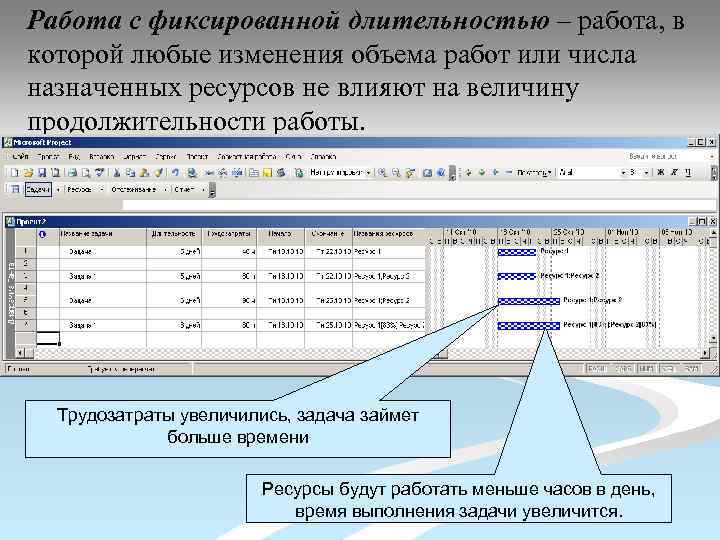Select the Трудозатраты column header
Screen dimensions: 720x540
pyautogui.click(x=229, y=234)
